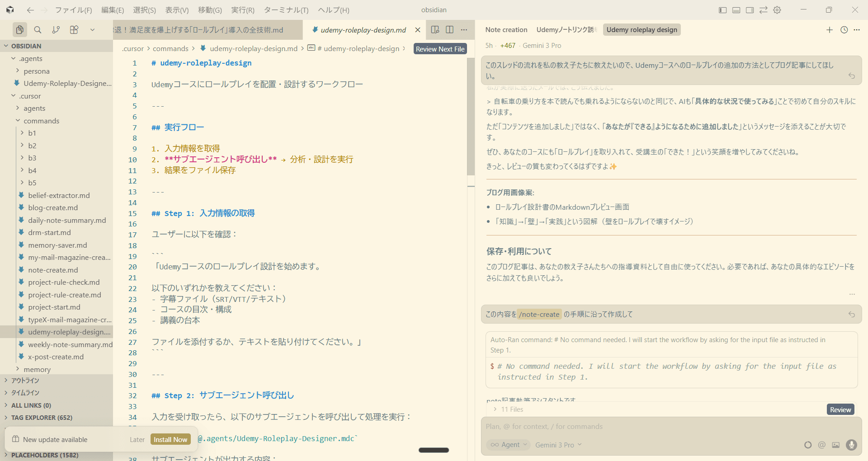Open the Extensions panel icon

[74, 30]
